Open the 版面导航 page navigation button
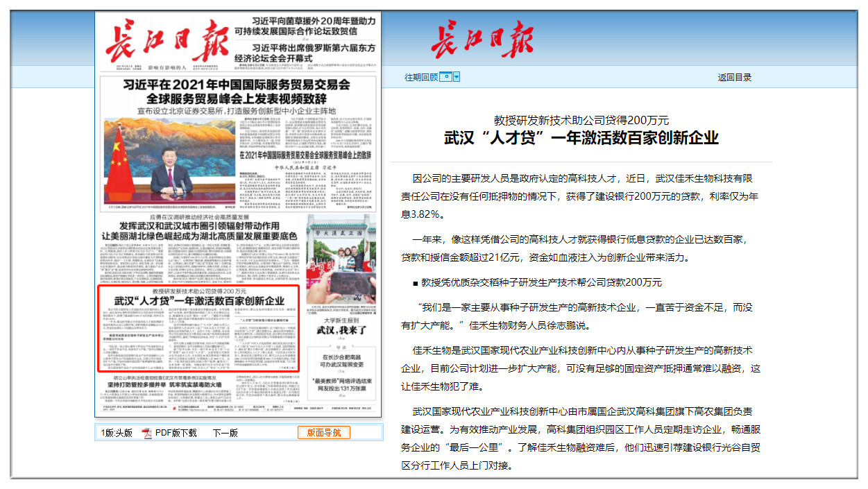Screen dimensions: 868x489 [x=324, y=433]
